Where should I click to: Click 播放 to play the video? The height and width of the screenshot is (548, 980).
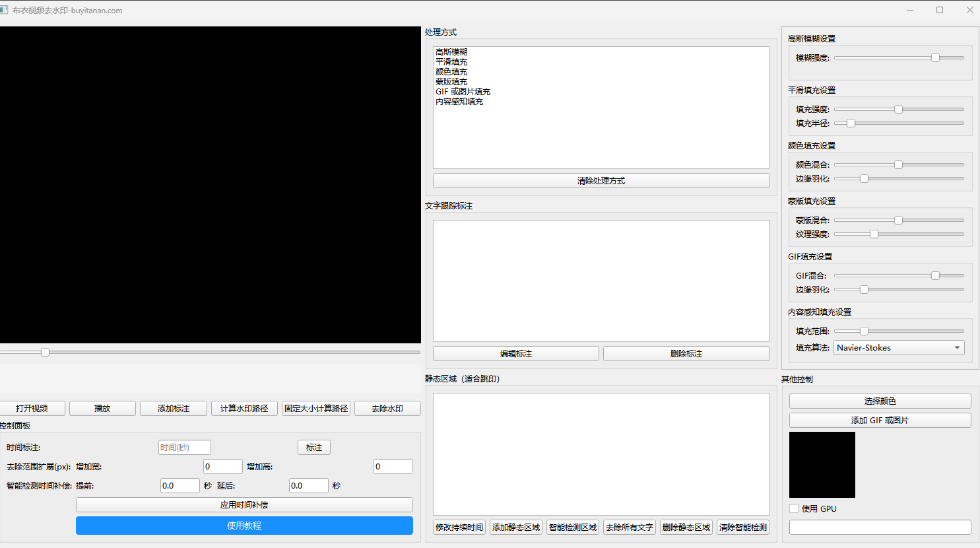102,409
